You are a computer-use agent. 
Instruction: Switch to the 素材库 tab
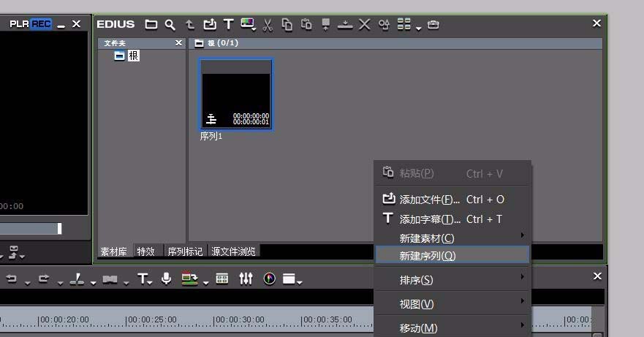pos(114,251)
